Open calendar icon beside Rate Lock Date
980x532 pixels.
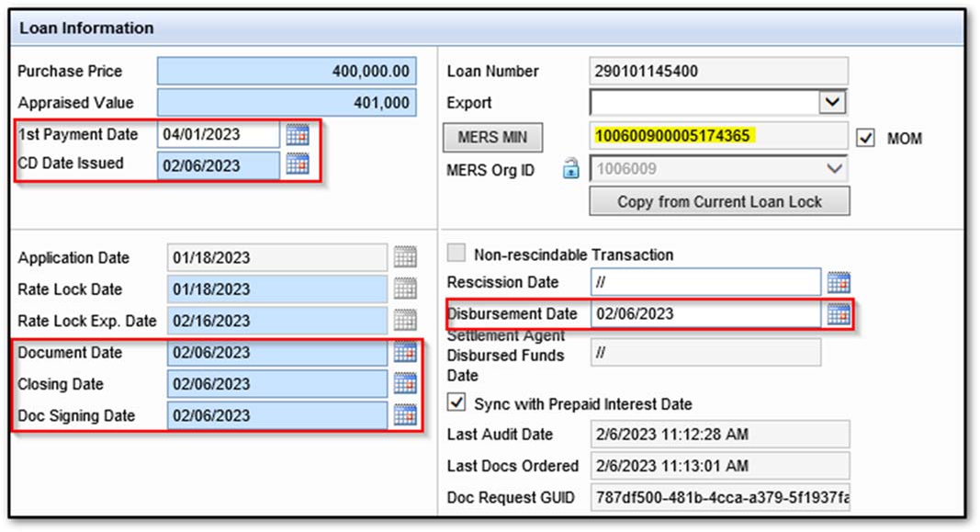pyautogui.click(x=405, y=289)
